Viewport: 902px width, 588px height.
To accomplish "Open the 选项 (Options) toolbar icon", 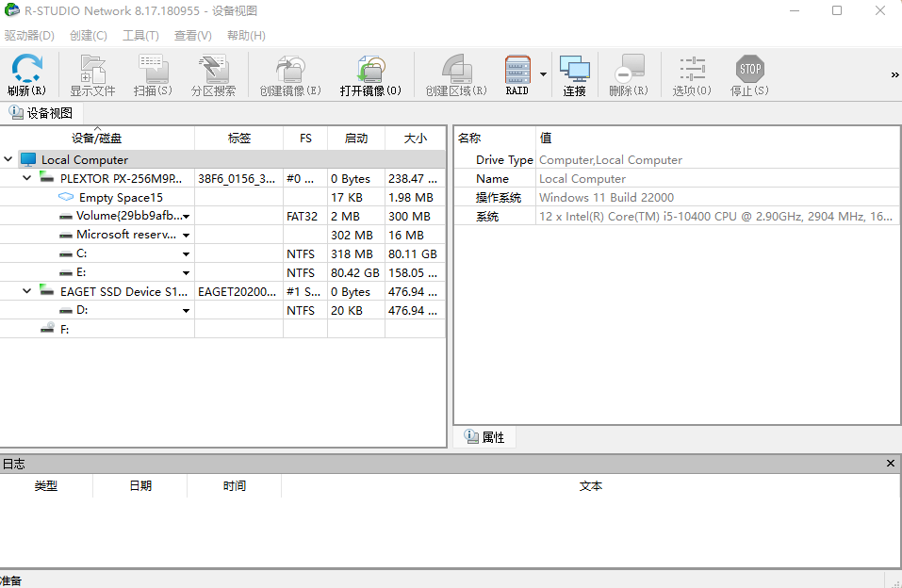I will [691, 71].
